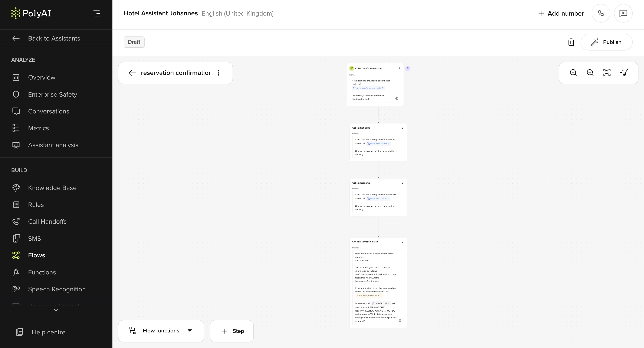Viewport: 644px width, 348px height.
Task: Go to Knowledge Base section
Action: click(52, 188)
